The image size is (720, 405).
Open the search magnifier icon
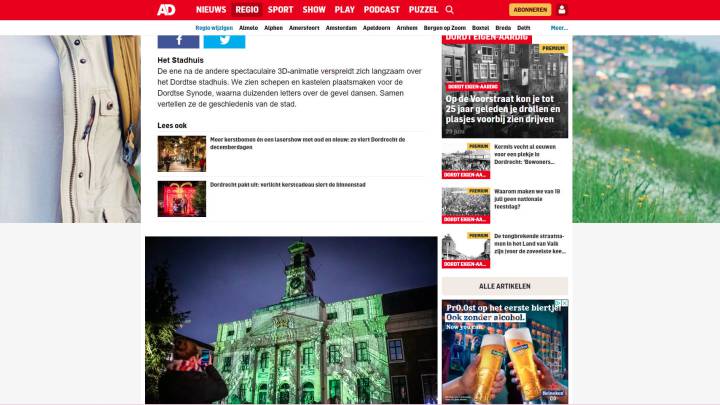pos(450,9)
